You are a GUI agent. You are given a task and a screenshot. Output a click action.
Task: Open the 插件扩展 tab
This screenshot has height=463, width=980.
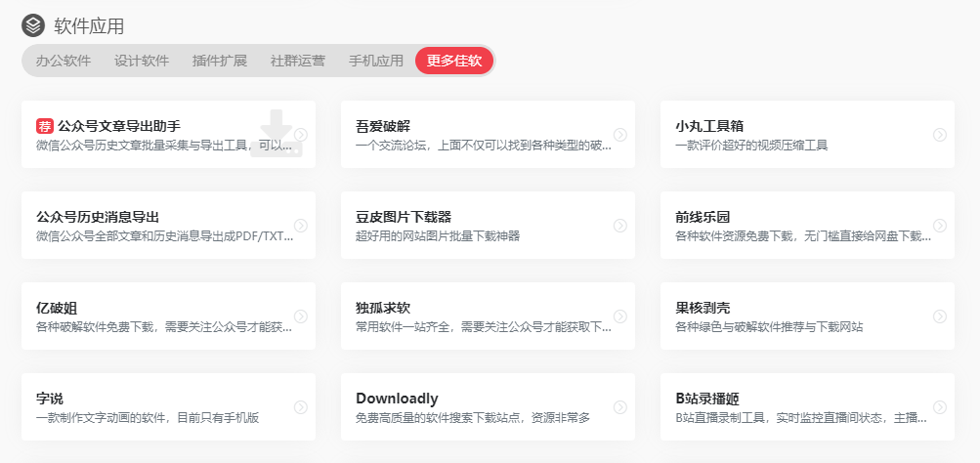click(x=220, y=61)
